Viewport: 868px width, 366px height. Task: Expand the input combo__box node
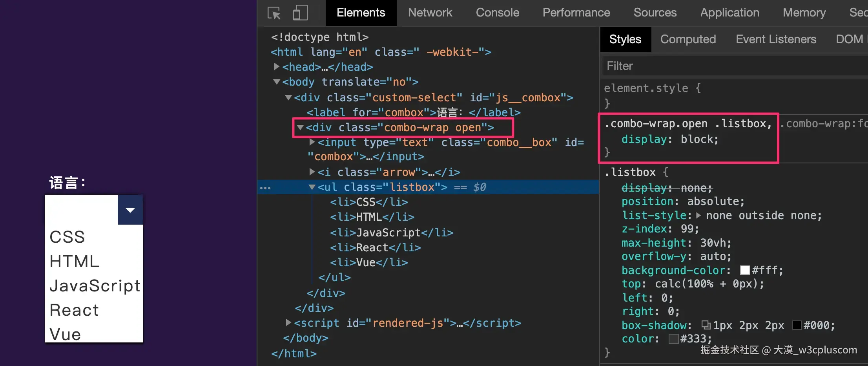tap(312, 142)
